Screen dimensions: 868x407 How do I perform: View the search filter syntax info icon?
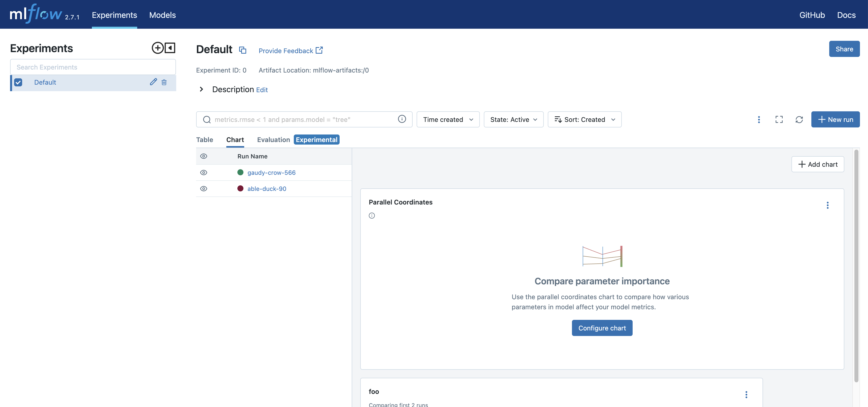pyautogui.click(x=402, y=119)
